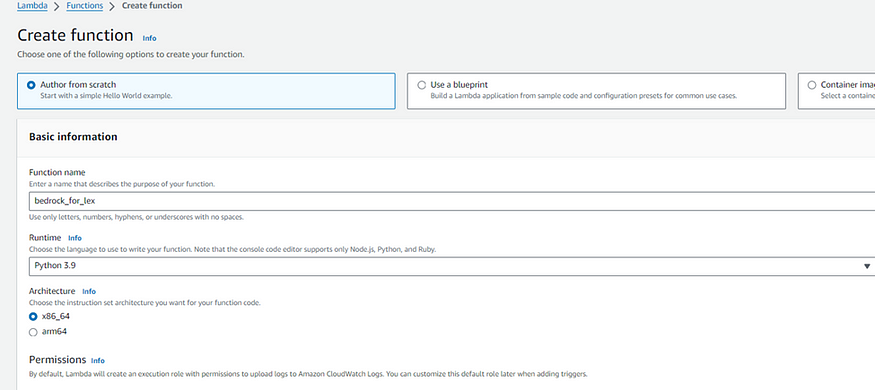
Task: Select the Author from scratch radio option
Action: click(x=32, y=85)
